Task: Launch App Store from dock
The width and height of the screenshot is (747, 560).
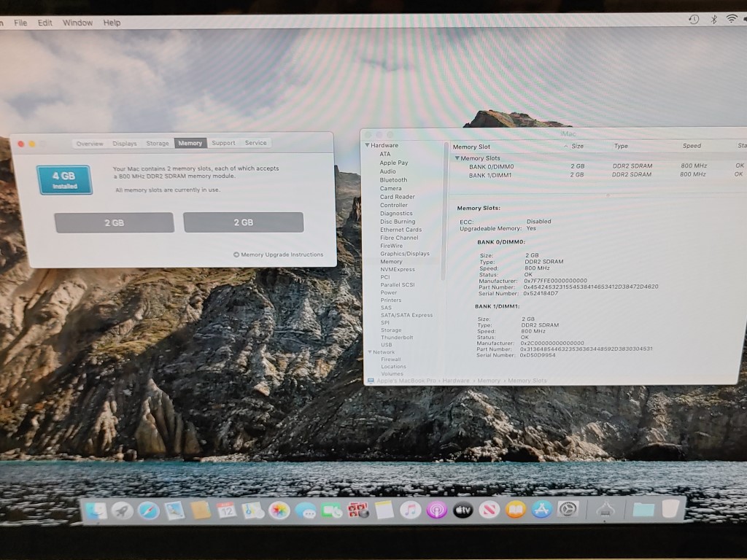Action: tap(541, 509)
